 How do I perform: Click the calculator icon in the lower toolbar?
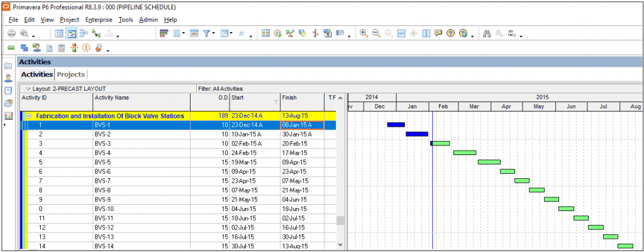click(62, 48)
